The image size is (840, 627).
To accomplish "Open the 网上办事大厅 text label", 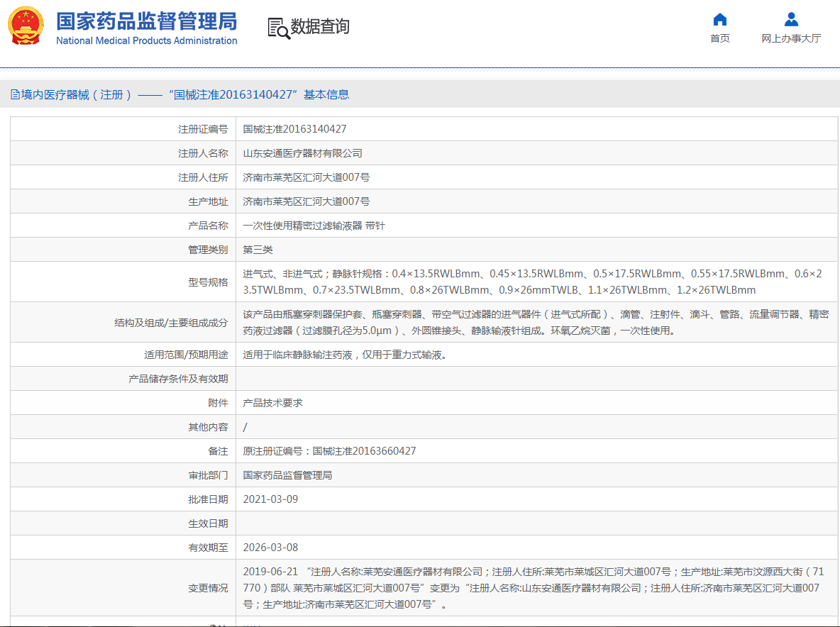I will tap(791, 38).
